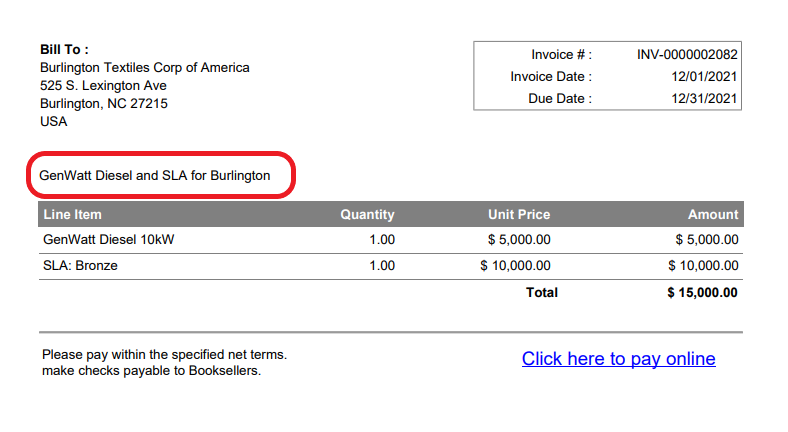The image size is (788, 432).
Task: Select the invoice number INV-0000002082
Action: coord(687,54)
